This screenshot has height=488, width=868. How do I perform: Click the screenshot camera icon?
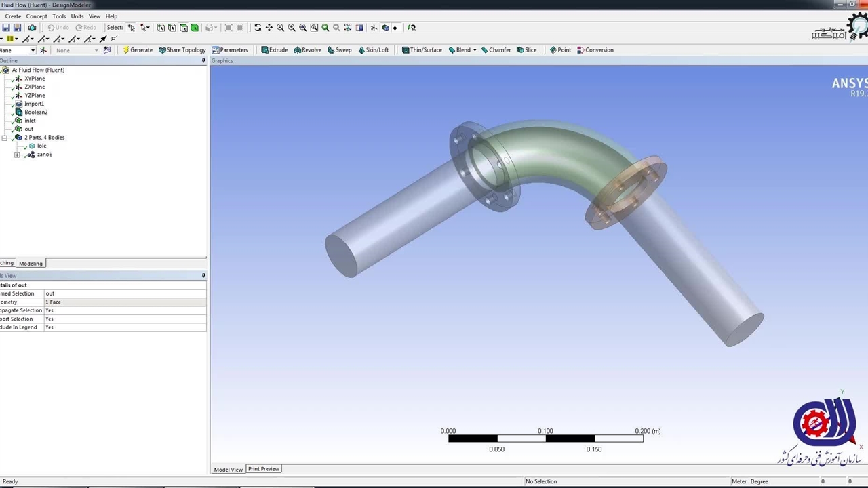(32, 28)
